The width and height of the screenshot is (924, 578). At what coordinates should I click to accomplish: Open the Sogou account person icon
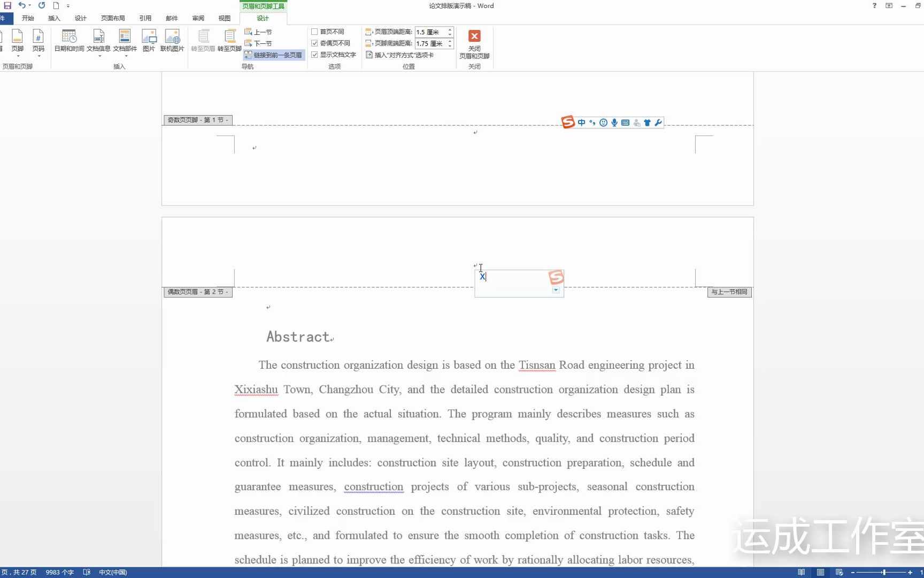point(636,123)
